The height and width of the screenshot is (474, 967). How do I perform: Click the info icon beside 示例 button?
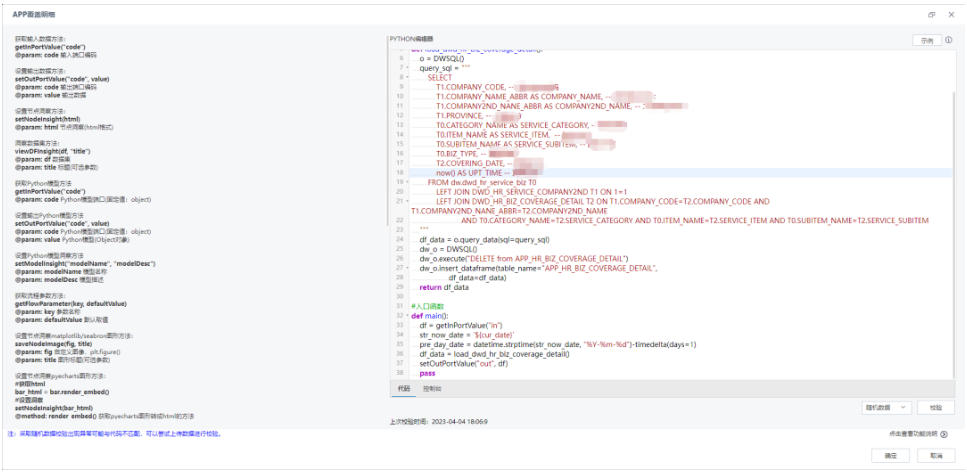tap(948, 41)
